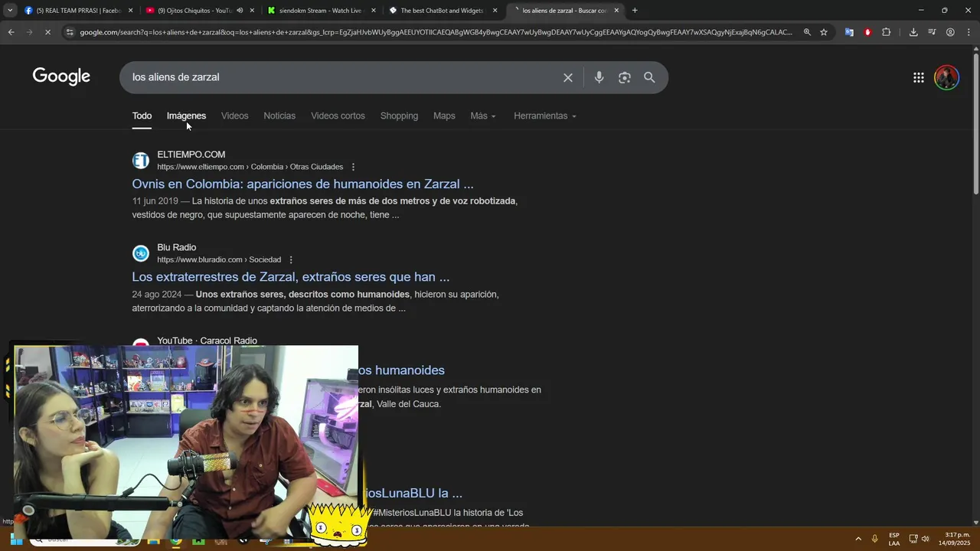Click the '24 ago 2024' result date
The image size is (980, 551).
pyautogui.click(x=157, y=295)
